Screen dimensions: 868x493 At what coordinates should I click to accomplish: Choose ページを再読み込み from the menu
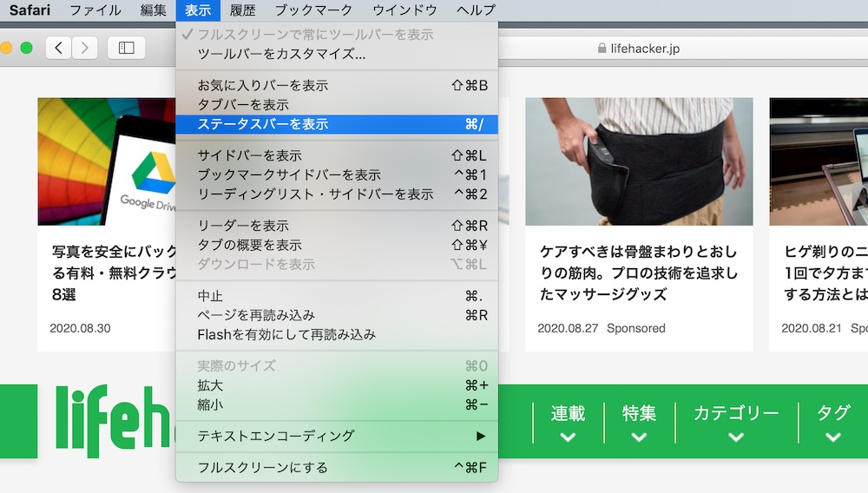(337, 315)
